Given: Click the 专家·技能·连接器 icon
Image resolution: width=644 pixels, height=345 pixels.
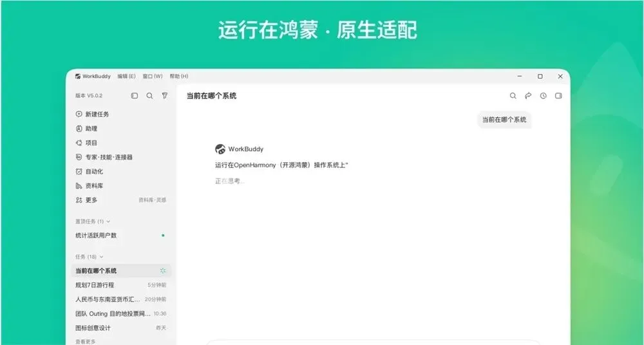Looking at the screenshot, I should click(x=79, y=157).
